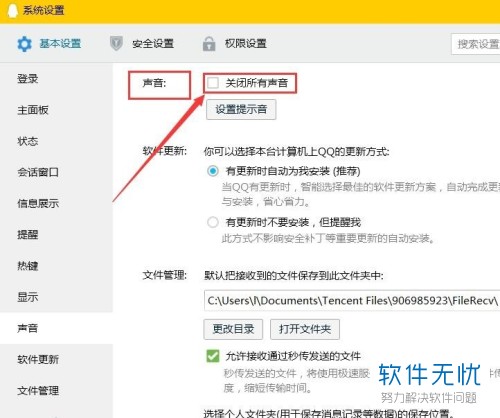Click the 系统设置 window title text
500x418 pixels.
43,10
